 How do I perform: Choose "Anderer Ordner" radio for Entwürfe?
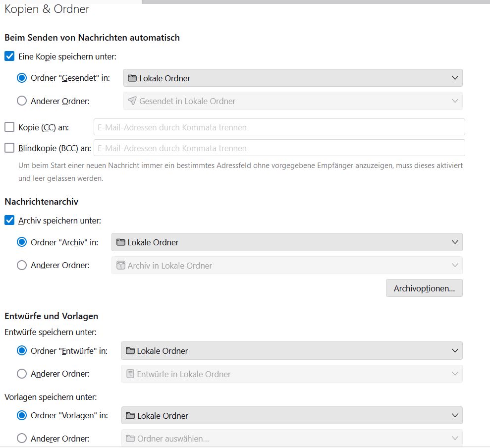(x=22, y=374)
